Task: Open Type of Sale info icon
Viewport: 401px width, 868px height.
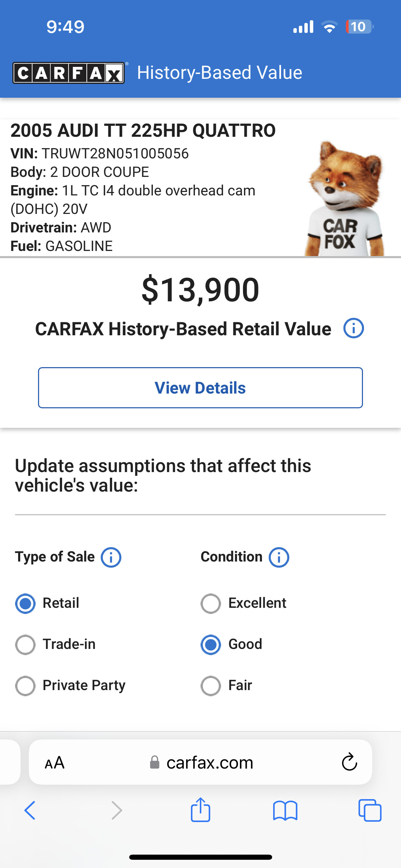Action: pos(111,557)
